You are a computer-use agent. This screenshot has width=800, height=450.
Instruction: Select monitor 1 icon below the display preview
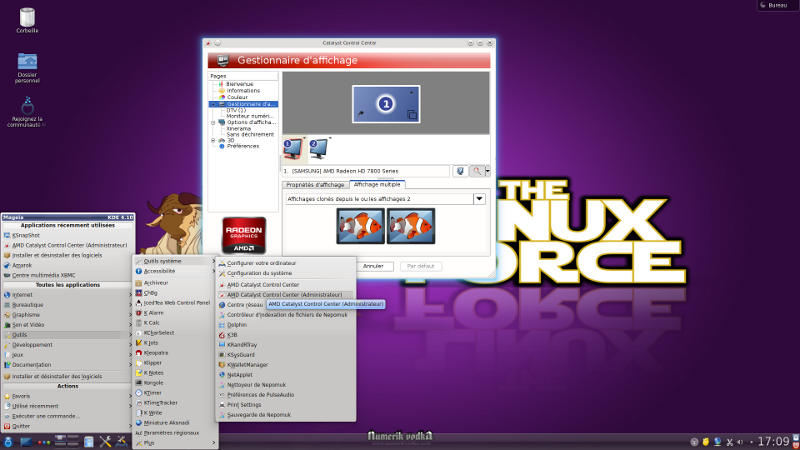293,148
